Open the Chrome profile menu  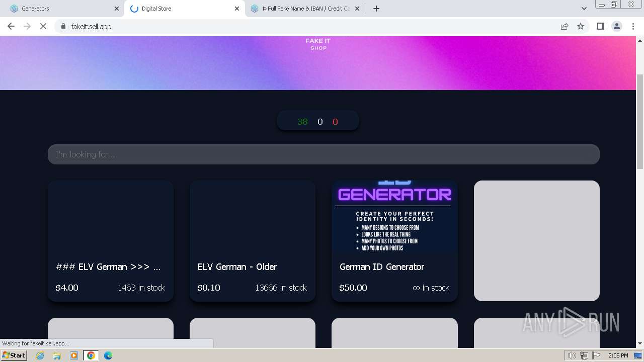click(x=617, y=26)
